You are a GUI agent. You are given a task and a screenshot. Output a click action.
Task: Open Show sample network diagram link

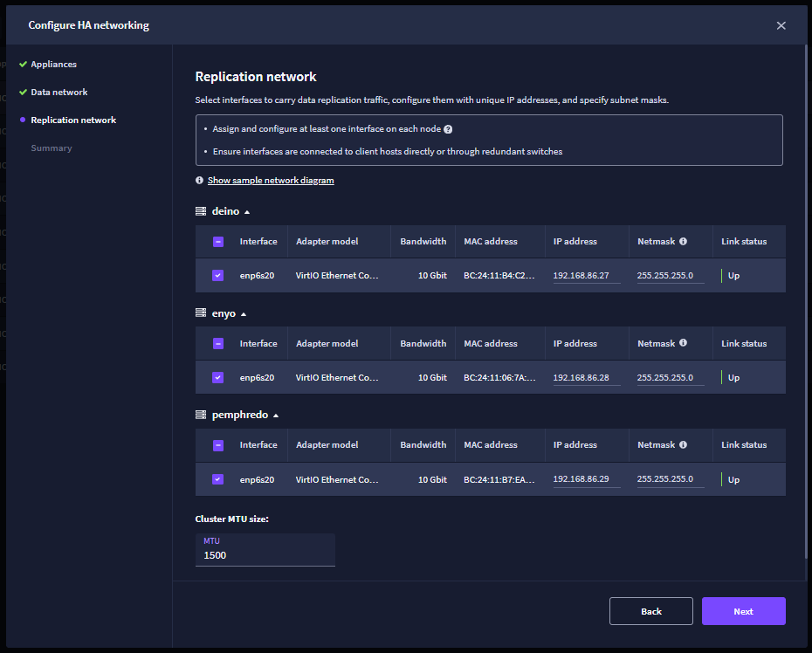[271, 180]
